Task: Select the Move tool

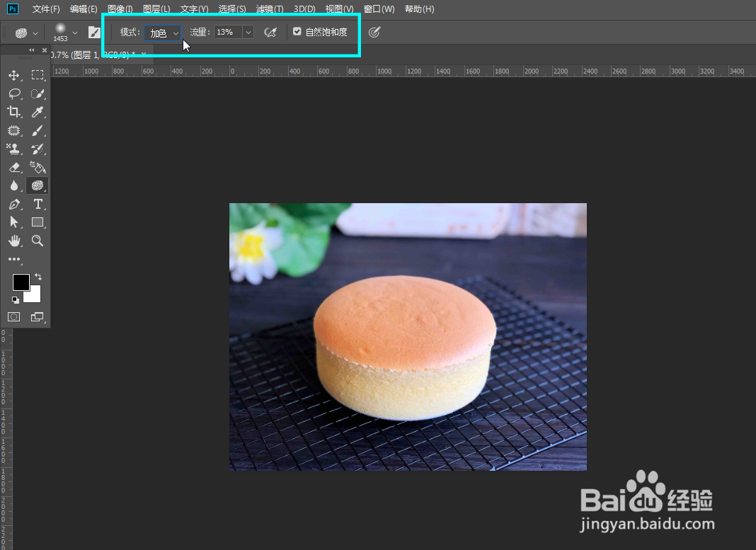Action: coord(14,75)
